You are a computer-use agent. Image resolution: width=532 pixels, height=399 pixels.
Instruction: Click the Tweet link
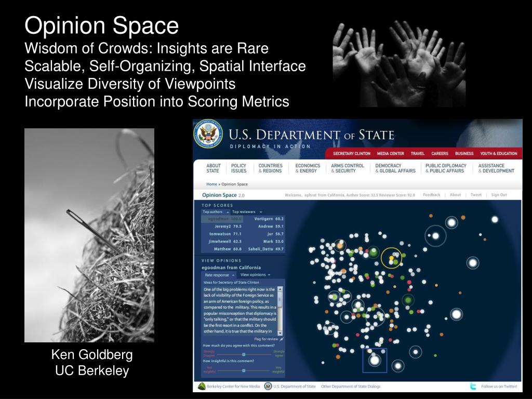click(476, 195)
